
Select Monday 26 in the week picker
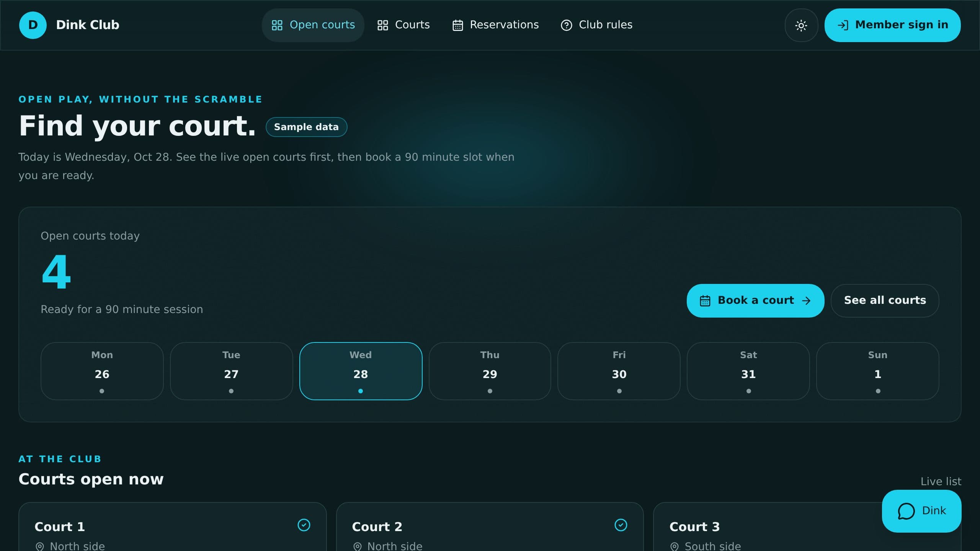(102, 371)
